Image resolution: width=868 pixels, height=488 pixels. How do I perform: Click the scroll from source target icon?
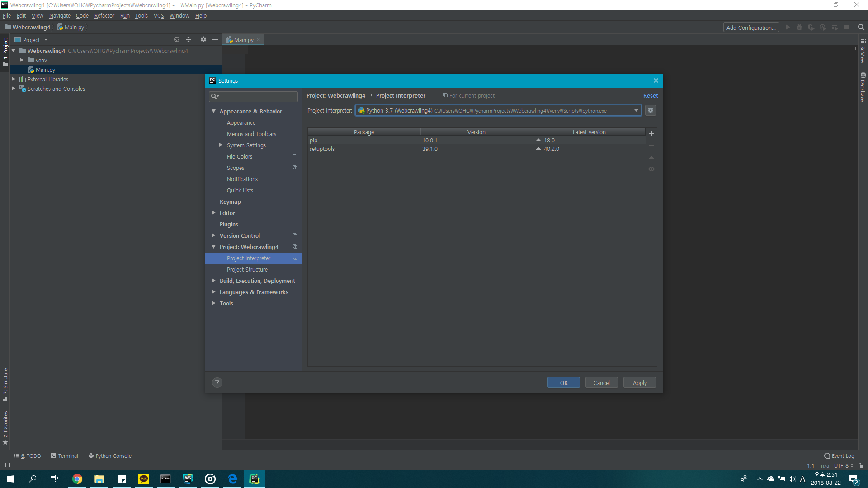(177, 39)
